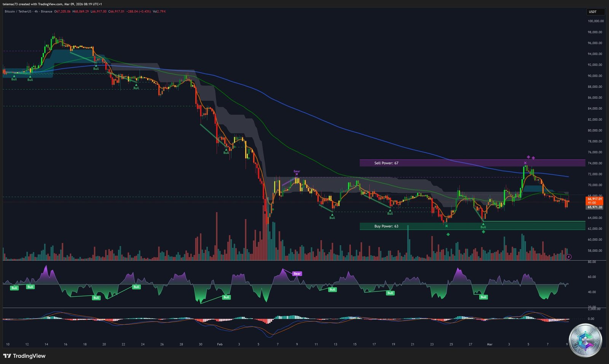
Task: Click the Buy Power: 63 zone label
Action: (386, 226)
